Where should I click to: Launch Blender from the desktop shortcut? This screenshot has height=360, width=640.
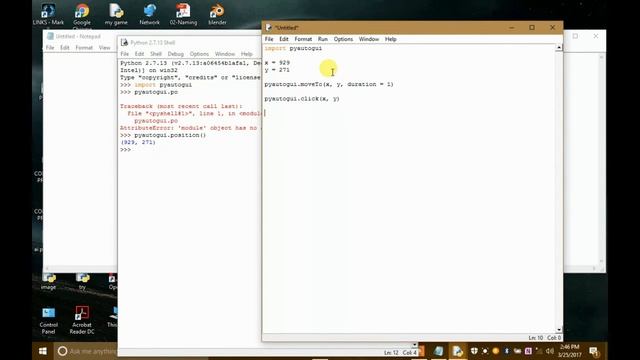coord(217,14)
